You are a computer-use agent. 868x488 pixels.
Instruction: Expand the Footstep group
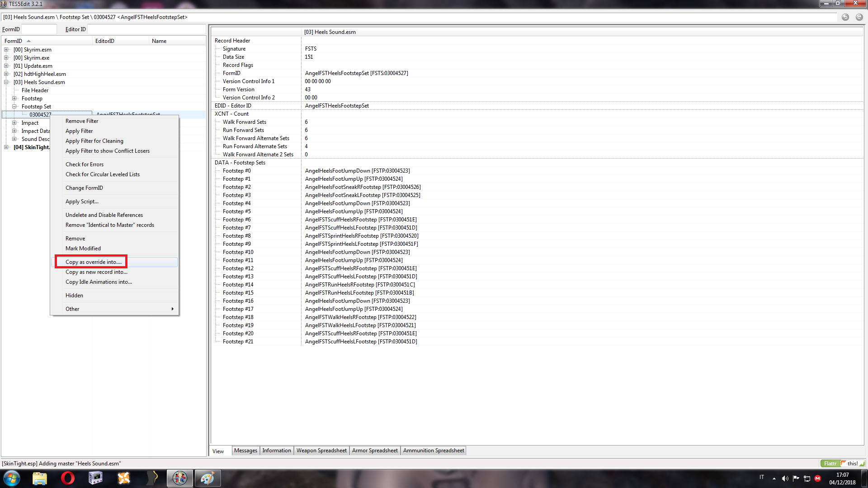(x=14, y=99)
